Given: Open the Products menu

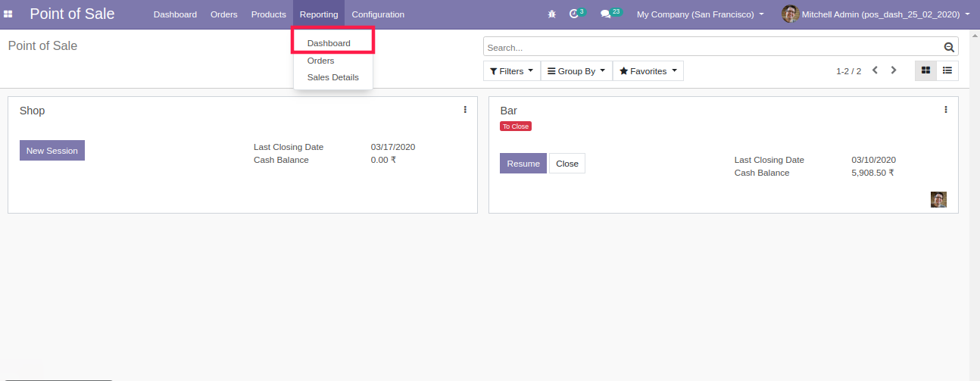Looking at the screenshot, I should click(x=269, y=14).
